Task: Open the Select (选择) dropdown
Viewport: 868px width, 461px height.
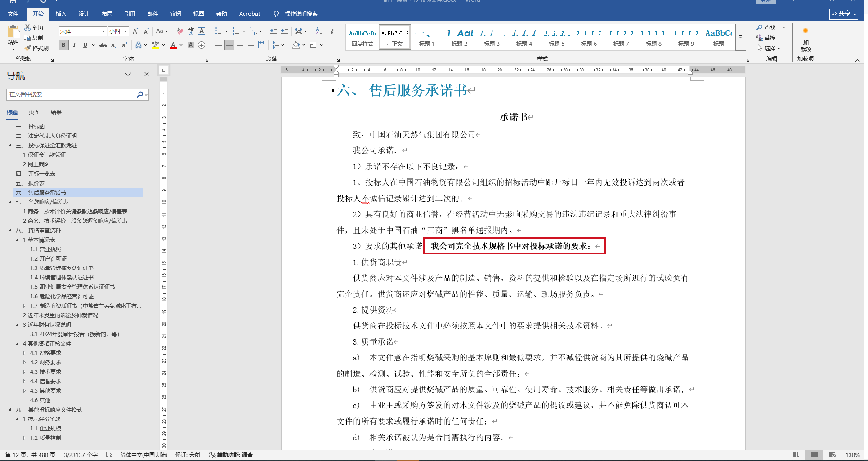Action: coord(769,48)
